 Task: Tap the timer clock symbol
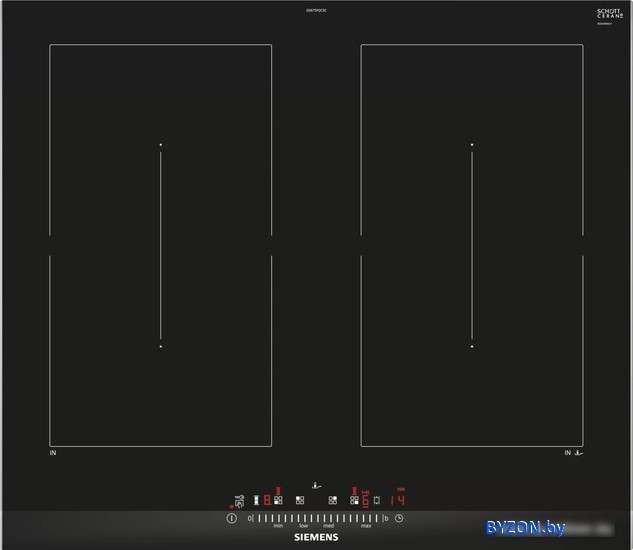coord(399,518)
